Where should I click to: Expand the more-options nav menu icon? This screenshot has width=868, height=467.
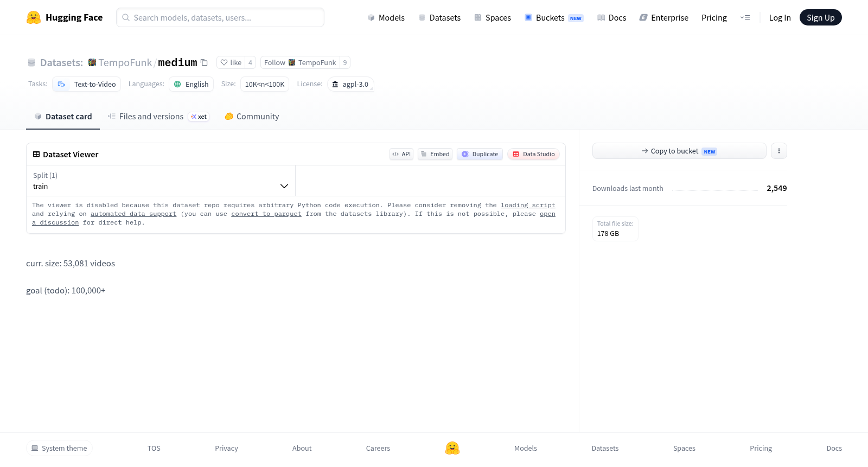click(745, 17)
